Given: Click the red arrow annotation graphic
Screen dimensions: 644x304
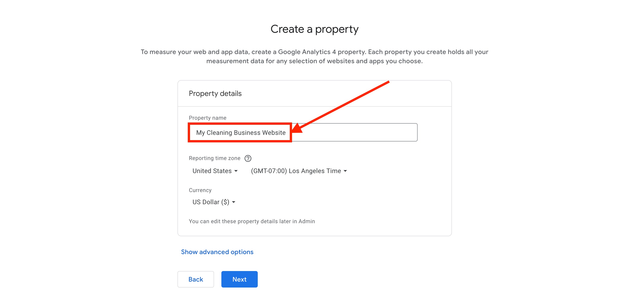Looking at the screenshot, I should tap(341, 107).
